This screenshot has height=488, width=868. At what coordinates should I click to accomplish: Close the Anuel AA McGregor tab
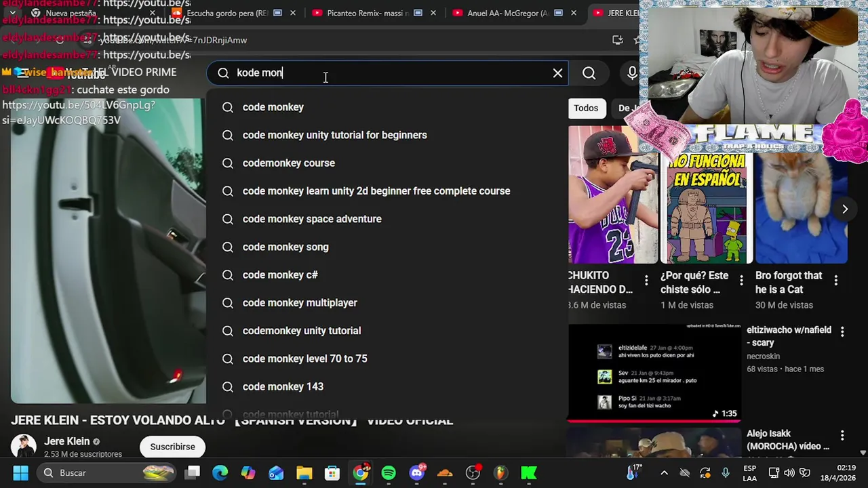[574, 13]
